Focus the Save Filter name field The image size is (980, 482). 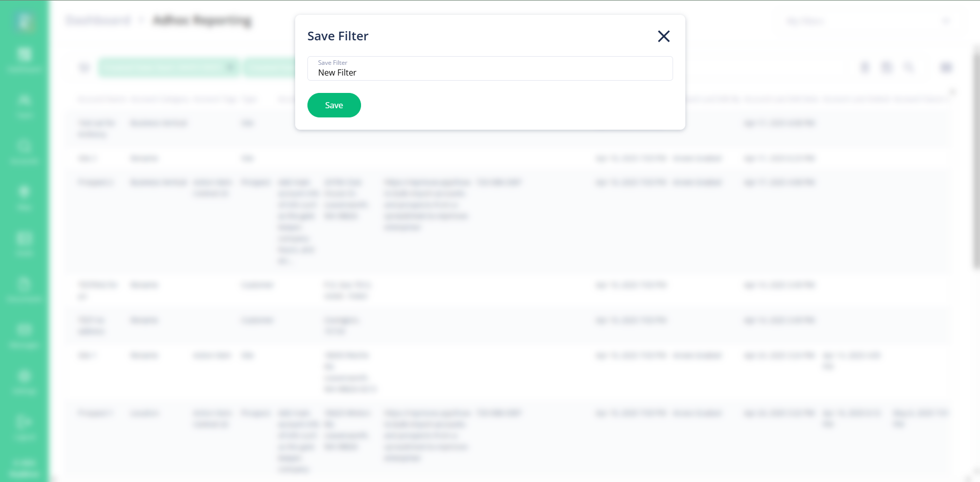click(490, 68)
